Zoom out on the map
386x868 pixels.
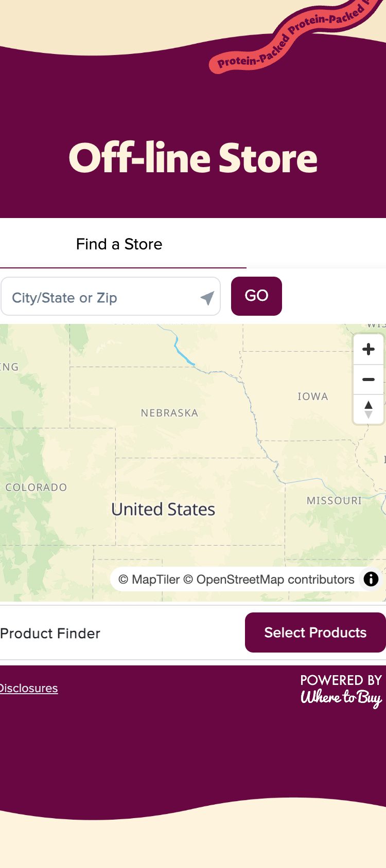click(369, 379)
